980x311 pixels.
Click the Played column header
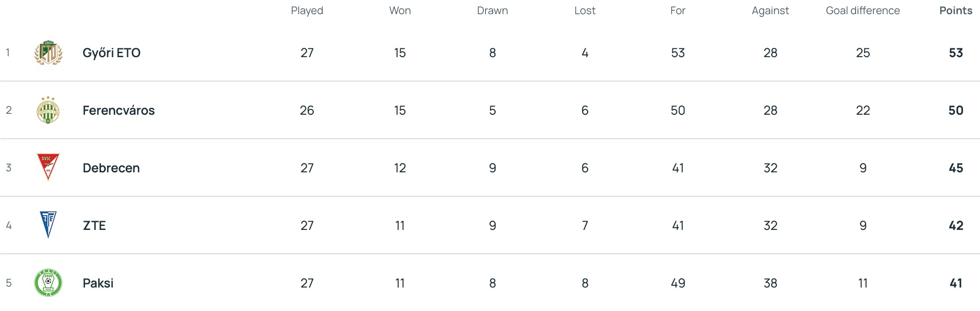307,11
